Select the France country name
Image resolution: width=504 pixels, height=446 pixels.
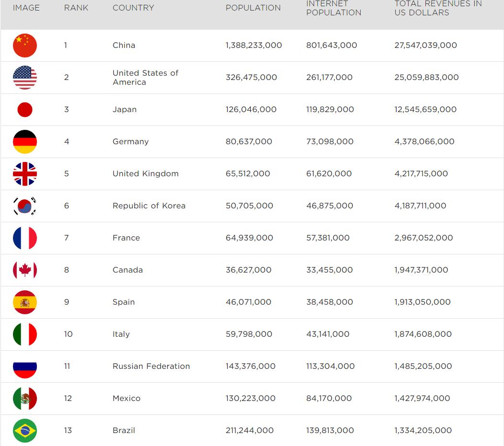click(126, 238)
